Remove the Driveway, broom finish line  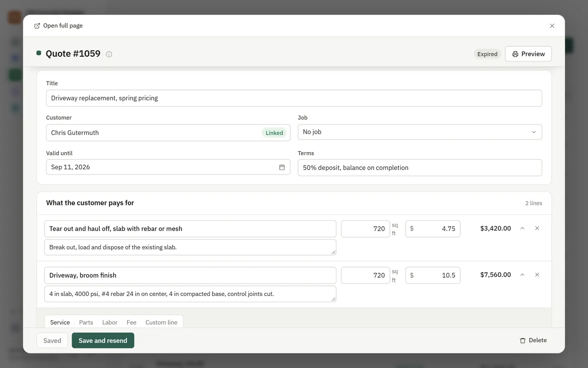537,275
